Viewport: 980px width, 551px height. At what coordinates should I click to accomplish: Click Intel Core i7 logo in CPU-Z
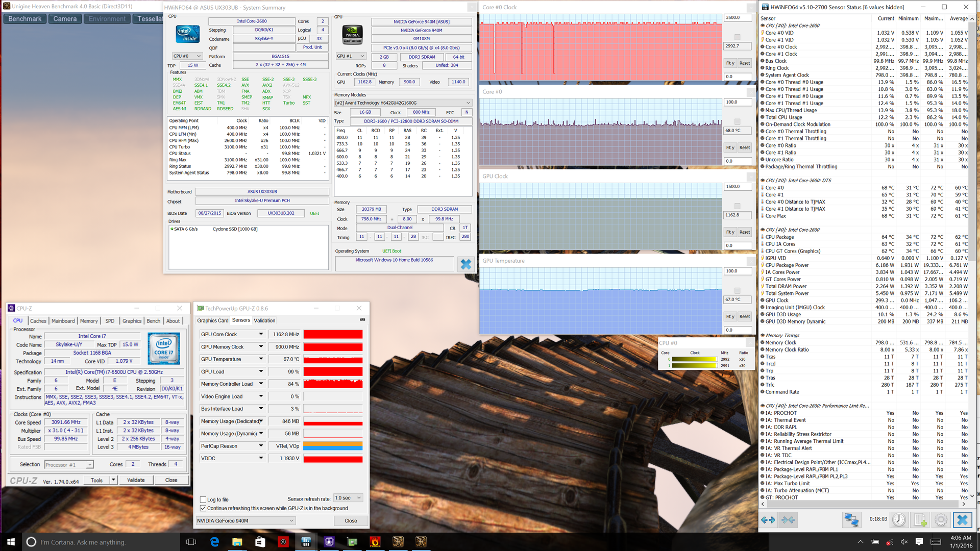click(x=164, y=348)
